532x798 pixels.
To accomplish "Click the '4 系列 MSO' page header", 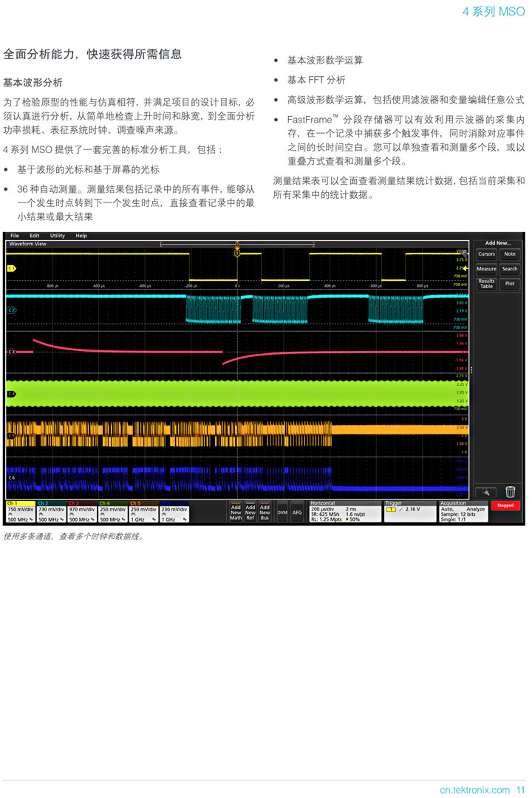I will pyautogui.click(x=494, y=11).
